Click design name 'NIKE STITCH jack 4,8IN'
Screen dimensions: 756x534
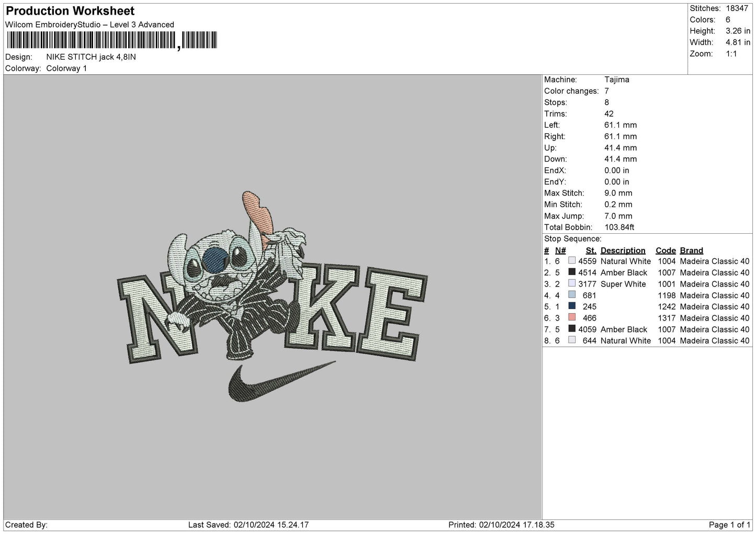91,57
